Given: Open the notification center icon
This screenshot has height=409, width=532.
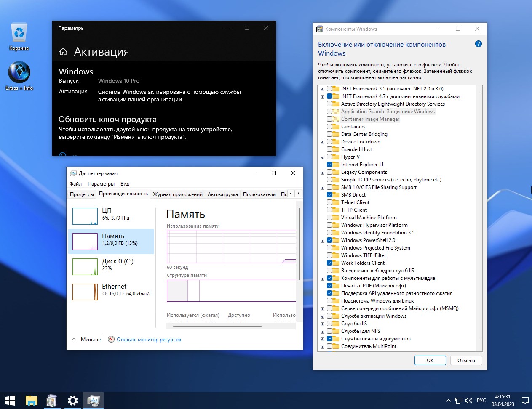Looking at the screenshot, I should click(525, 401).
